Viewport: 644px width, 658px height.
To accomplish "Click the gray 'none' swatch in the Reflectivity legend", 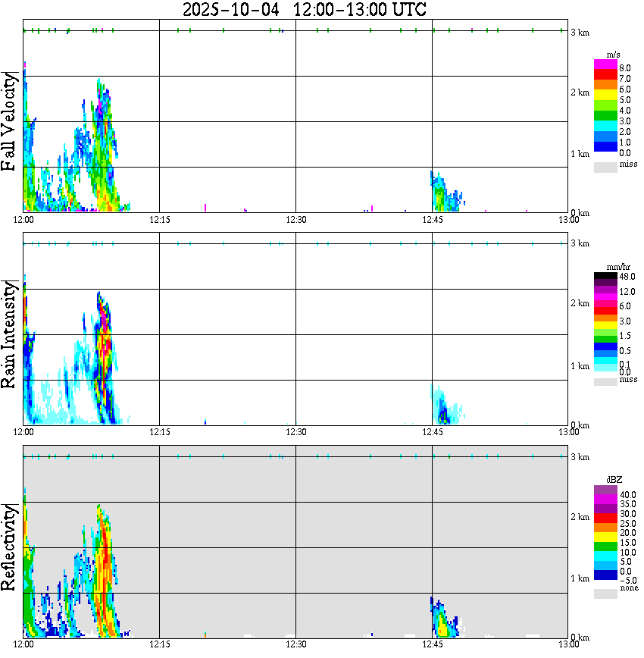I will (x=605, y=594).
